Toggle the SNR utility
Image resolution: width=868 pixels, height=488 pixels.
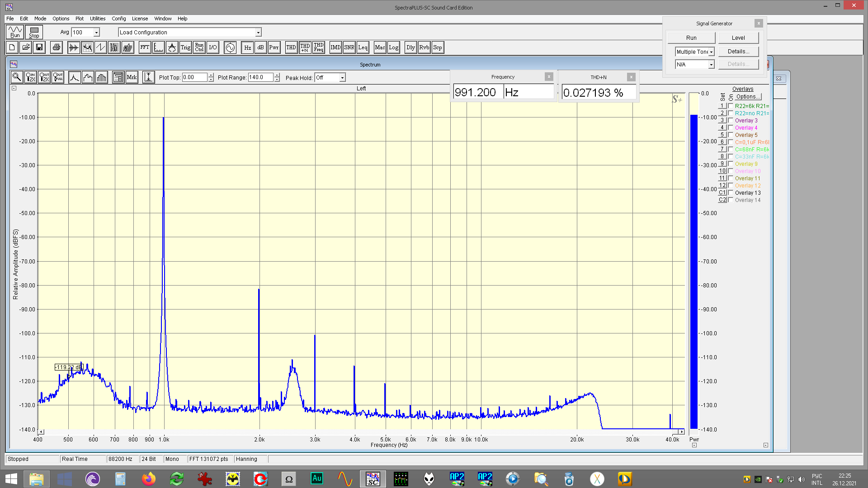pyautogui.click(x=349, y=47)
